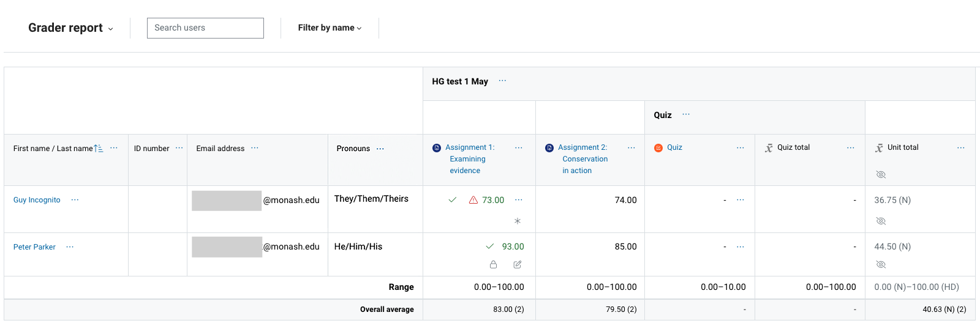Select the Quiz range 0.00–10.00
Viewport: 980px width, 326px height.
click(x=723, y=287)
